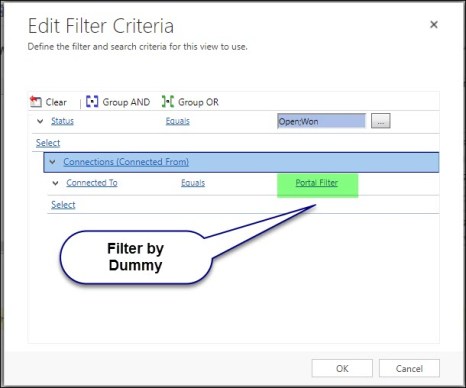Click the Clear icon in filter toolbar
Viewport: 466px width, 388px height.
[x=36, y=102]
